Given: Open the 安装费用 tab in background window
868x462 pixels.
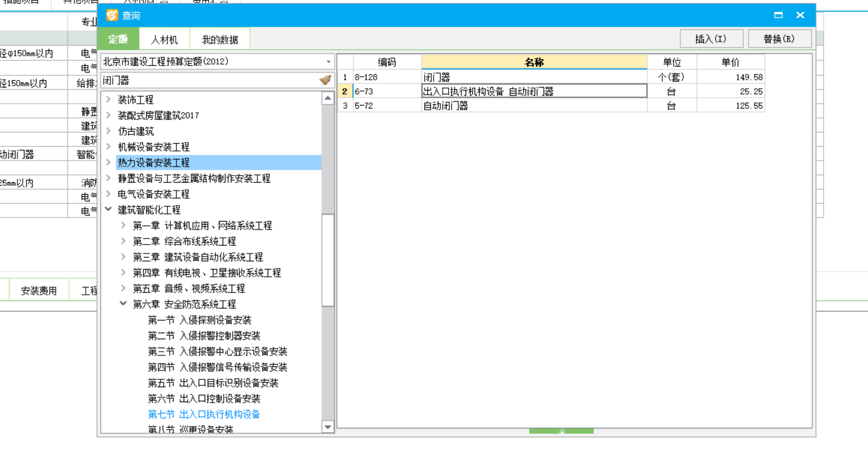Looking at the screenshot, I should 39,291.
